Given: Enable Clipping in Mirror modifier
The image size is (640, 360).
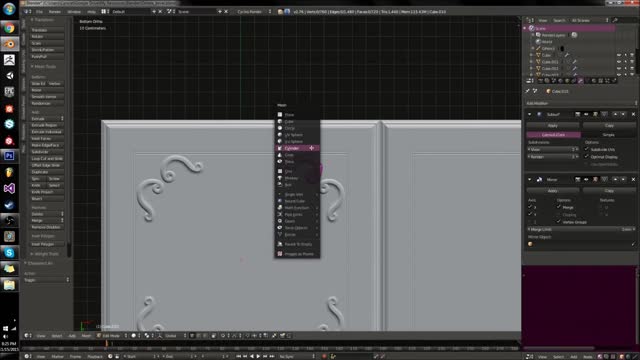Looking at the screenshot, I should (x=558, y=215).
